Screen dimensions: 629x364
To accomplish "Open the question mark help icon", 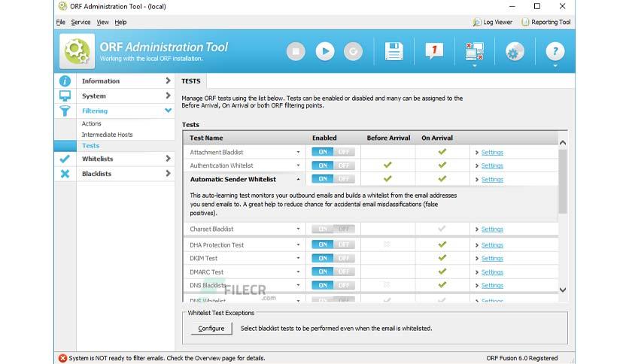I will pos(555,51).
